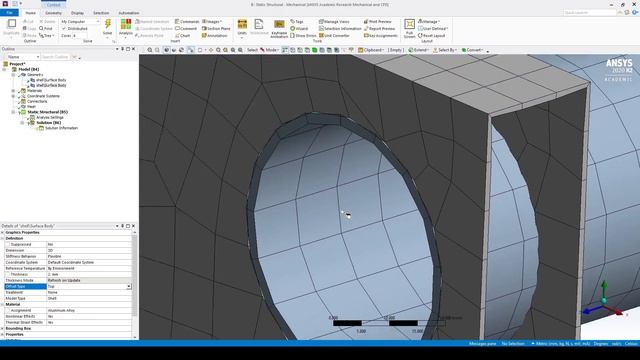This screenshot has width=640, height=360.
Task: Open the Tree dropdown in Outline group
Action: [47, 36]
